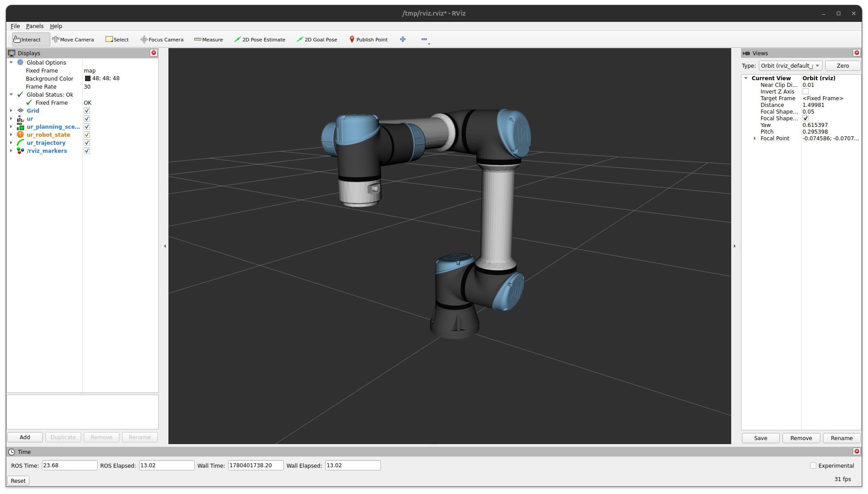Close the Displays panel
This screenshot has height=494, width=868.
[154, 53]
